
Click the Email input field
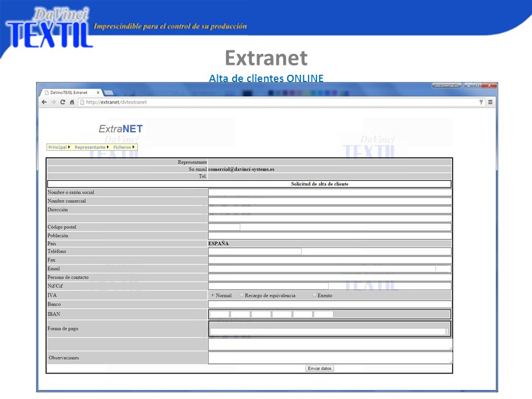[322, 269]
